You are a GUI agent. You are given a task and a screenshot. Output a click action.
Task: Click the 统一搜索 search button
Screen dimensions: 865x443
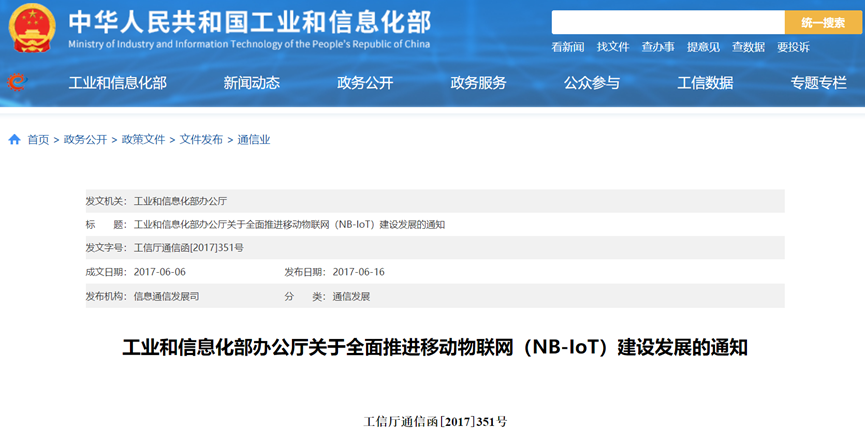[823, 22]
